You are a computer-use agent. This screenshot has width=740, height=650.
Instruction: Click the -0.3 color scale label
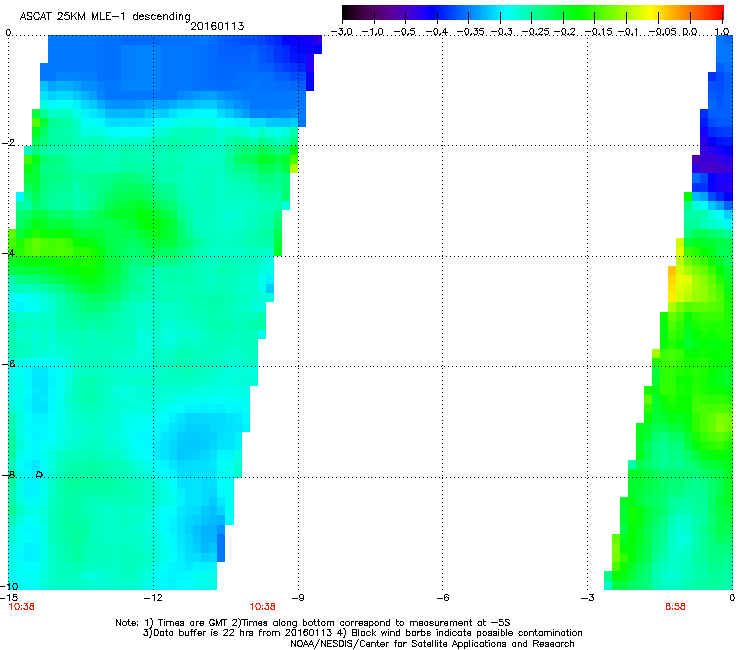tap(502, 32)
